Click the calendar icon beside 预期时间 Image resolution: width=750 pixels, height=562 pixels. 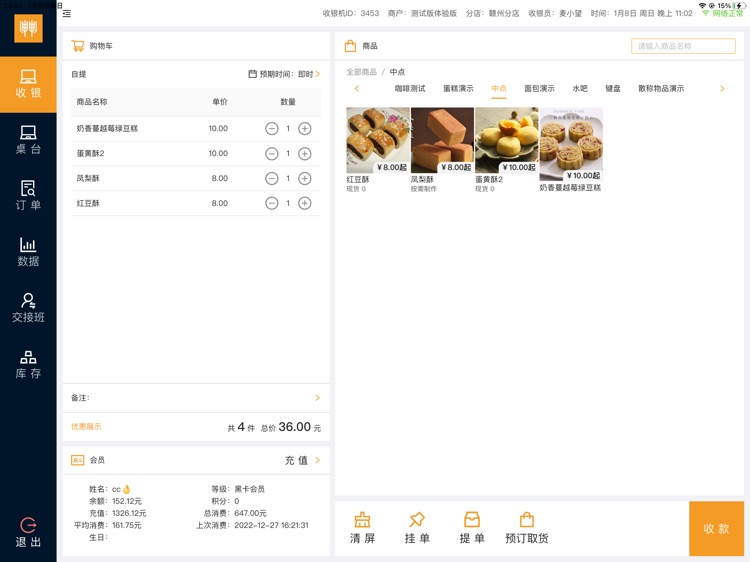[253, 74]
